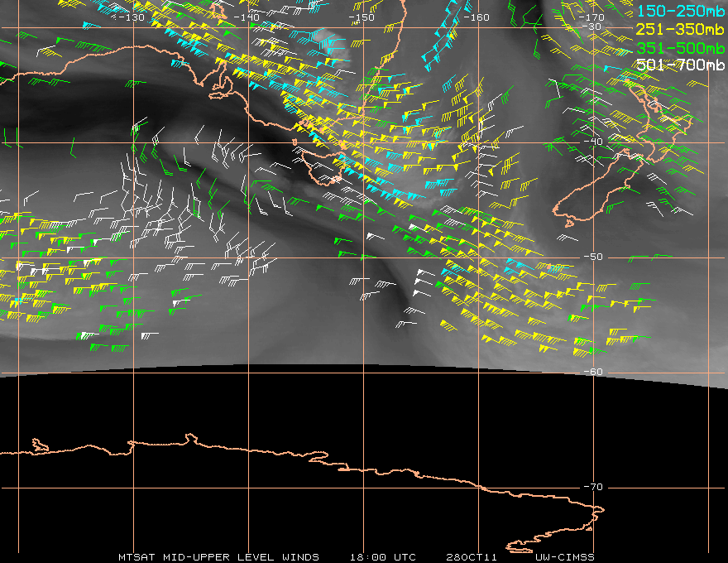Click the 351-500mb green legend entry

pyautogui.click(x=680, y=48)
